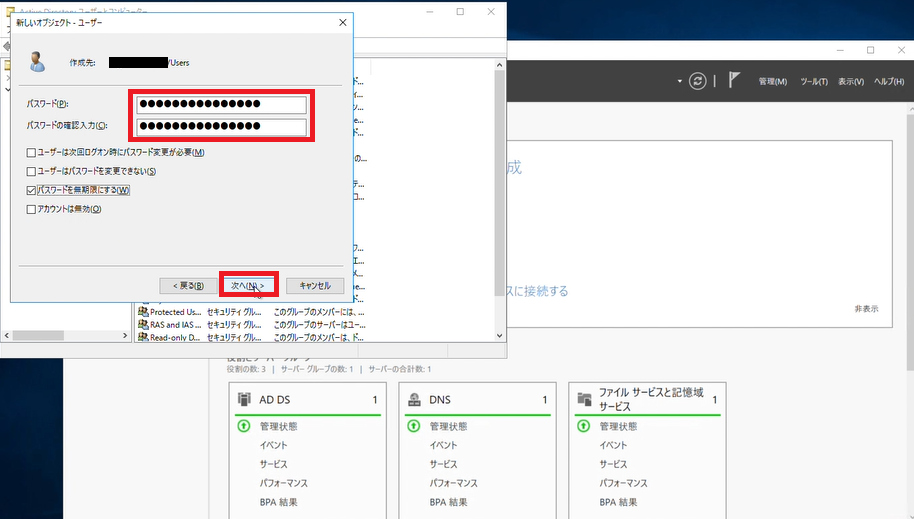This screenshot has width=914, height=519.
Task: Open the AD DS role tile header
Action: (x=308, y=399)
